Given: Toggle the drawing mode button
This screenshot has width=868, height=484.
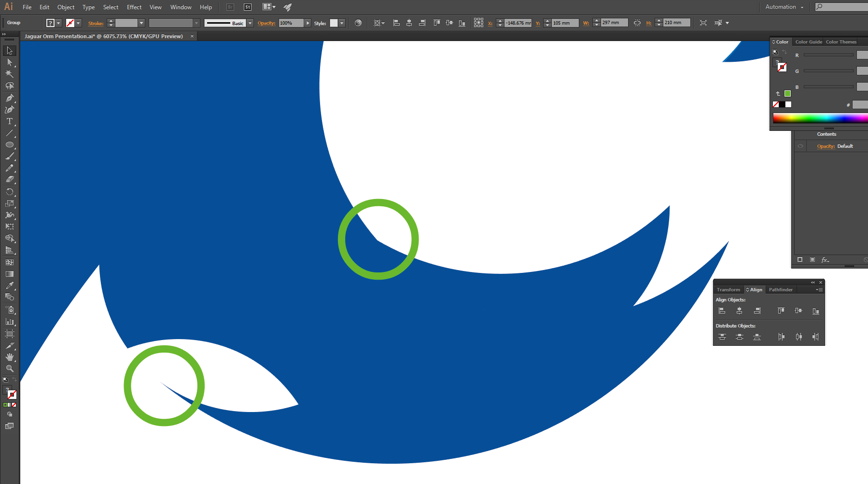Looking at the screenshot, I should coord(10,414).
